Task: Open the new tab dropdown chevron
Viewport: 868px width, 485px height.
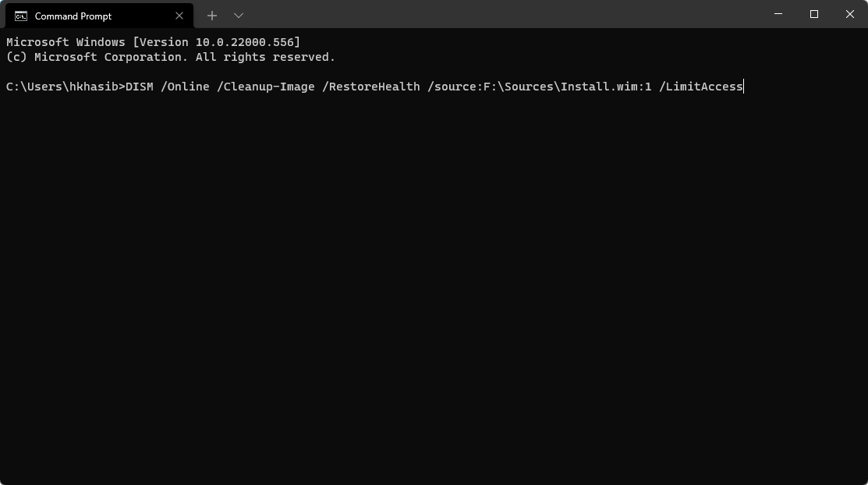Action: point(238,16)
